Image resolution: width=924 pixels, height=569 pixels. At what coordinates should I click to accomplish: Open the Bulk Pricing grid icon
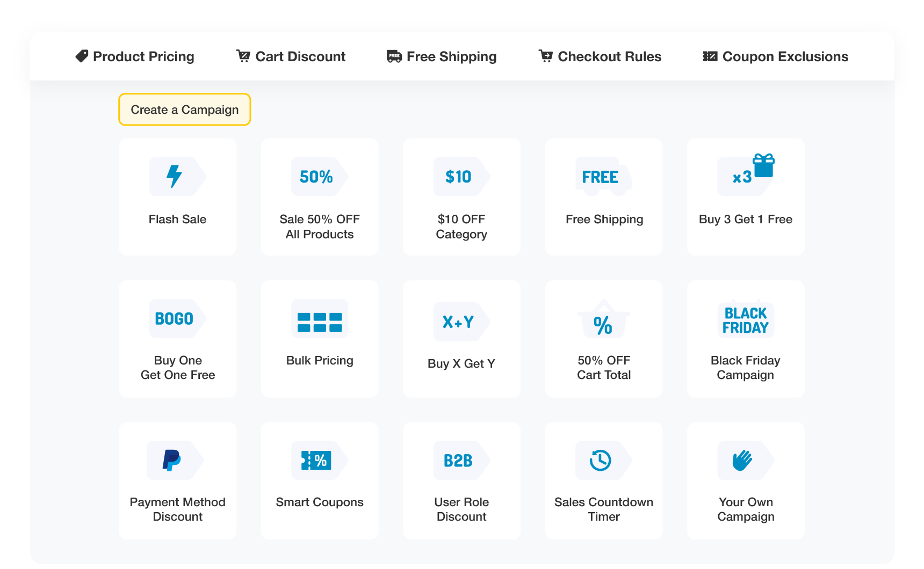point(319,318)
